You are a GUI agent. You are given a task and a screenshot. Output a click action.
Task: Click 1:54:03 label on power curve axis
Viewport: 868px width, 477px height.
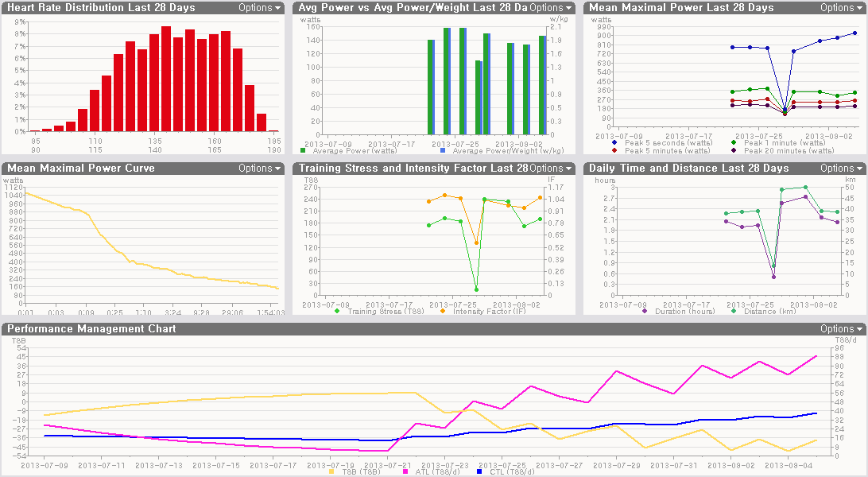[270, 312]
